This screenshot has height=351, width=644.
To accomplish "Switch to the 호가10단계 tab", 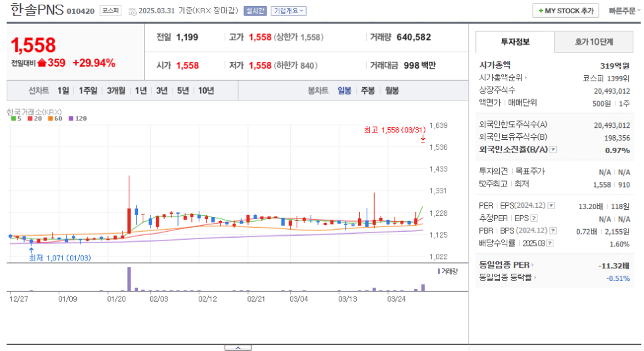I will pos(593,42).
